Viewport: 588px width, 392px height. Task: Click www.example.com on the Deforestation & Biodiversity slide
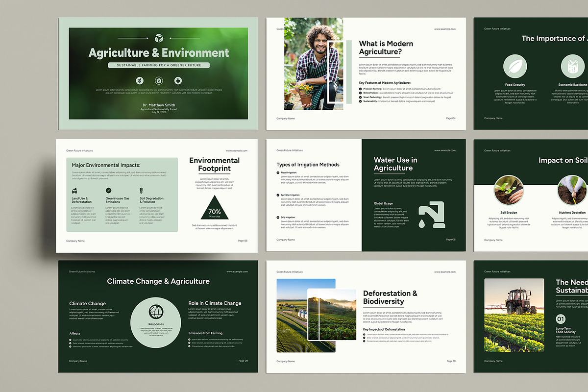(x=445, y=272)
